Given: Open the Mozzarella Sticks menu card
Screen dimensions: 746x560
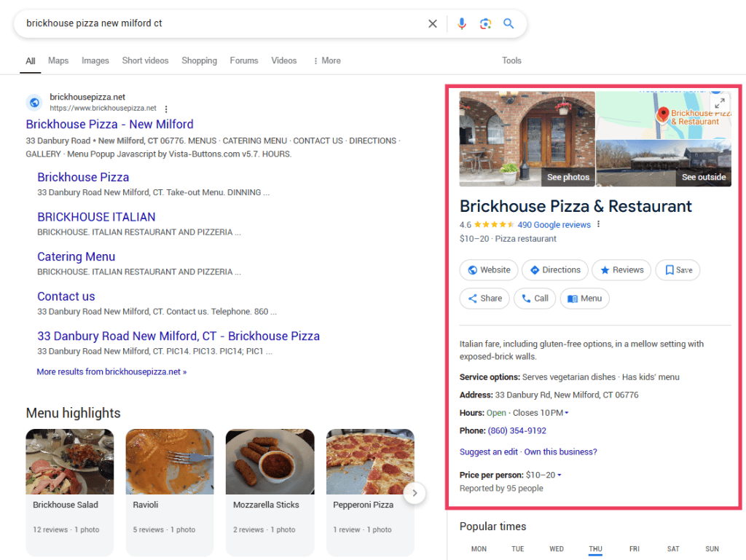Looking at the screenshot, I should point(270,492).
